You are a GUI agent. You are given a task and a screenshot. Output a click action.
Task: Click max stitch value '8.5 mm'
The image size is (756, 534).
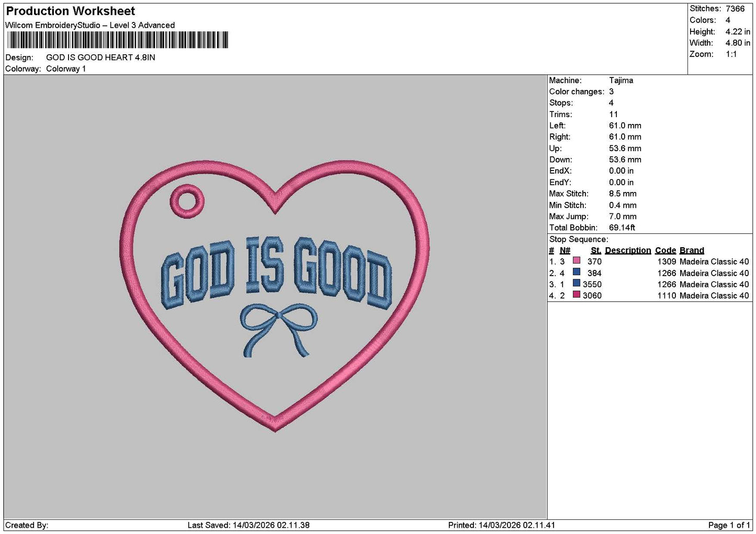coord(623,194)
